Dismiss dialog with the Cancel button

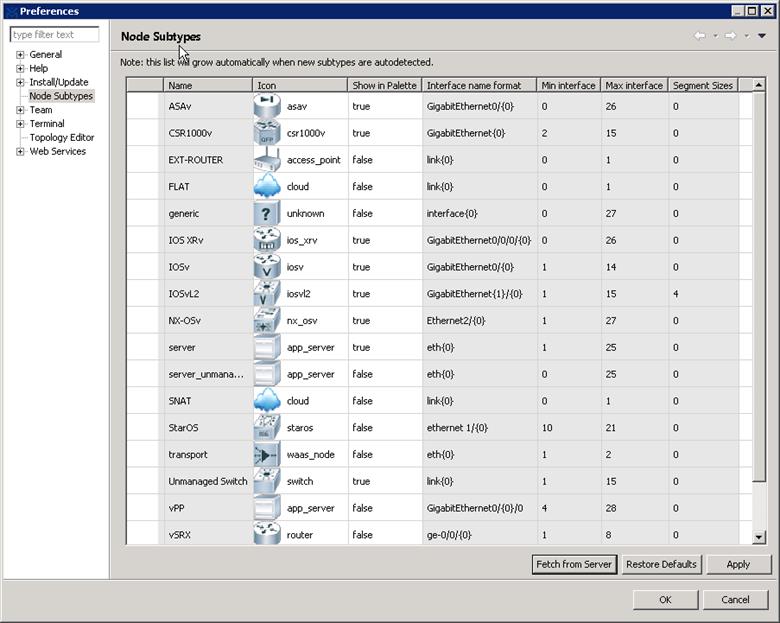tap(735, 600)
